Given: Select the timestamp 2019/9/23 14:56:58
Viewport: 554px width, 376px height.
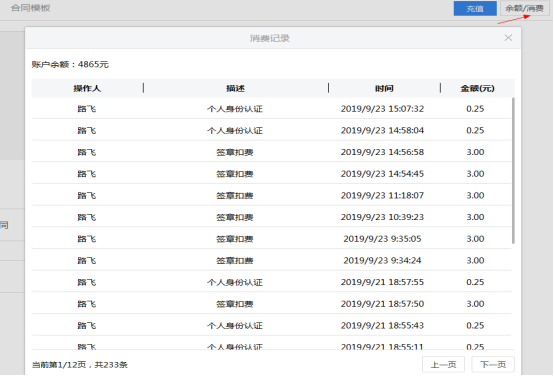Looking at the screenshot, I should point(382,152).
